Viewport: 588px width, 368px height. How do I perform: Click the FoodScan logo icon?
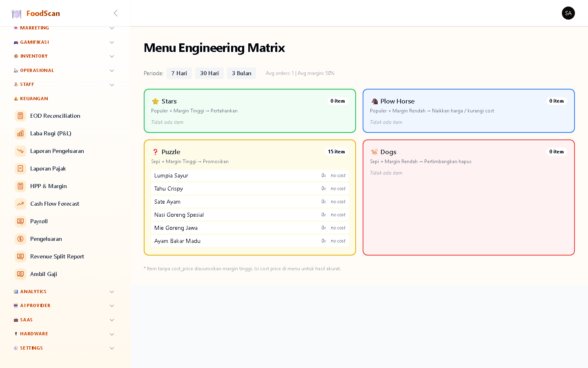pyautogui.click(x=16, y=13)
